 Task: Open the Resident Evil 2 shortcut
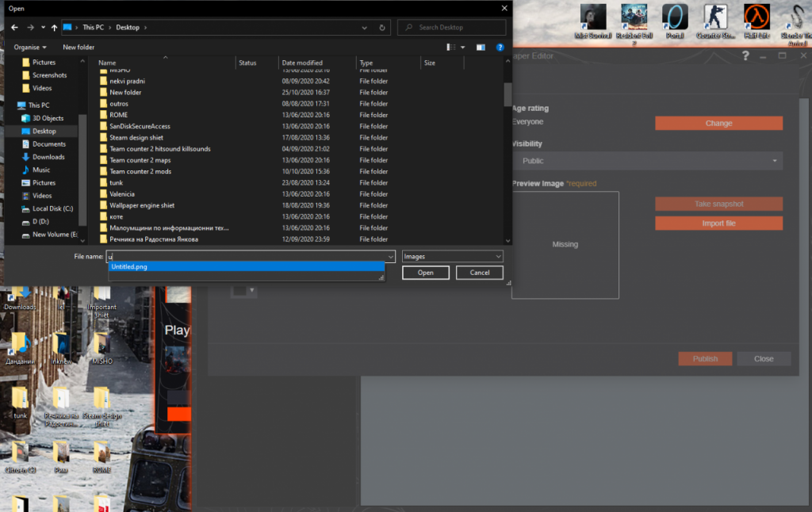point(634,17)
